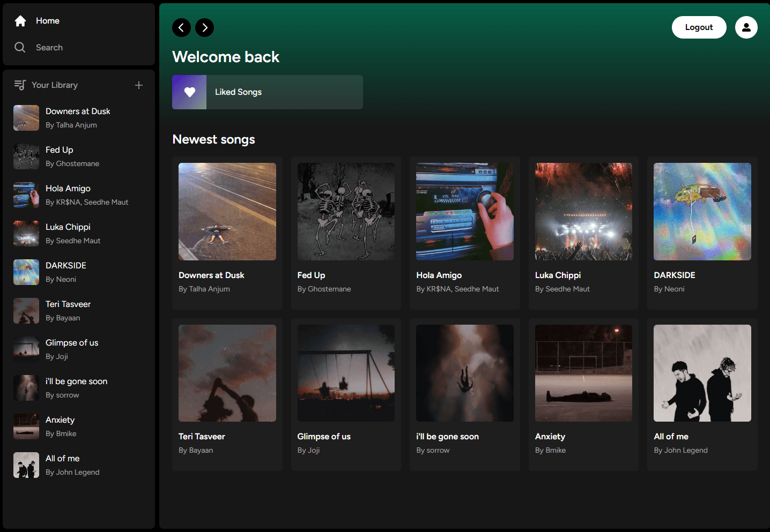The image size is (770, 532).
Task: Log out using the Logout button
Action: 699,27
